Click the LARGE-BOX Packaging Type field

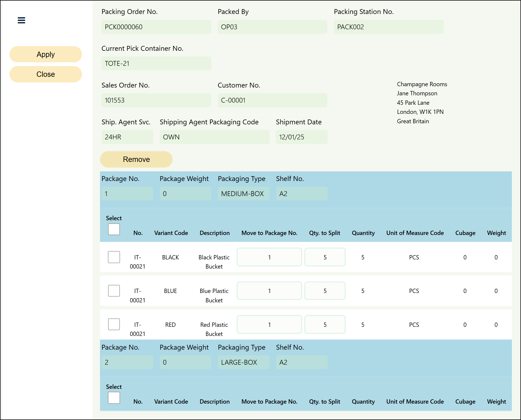point(243,362)
